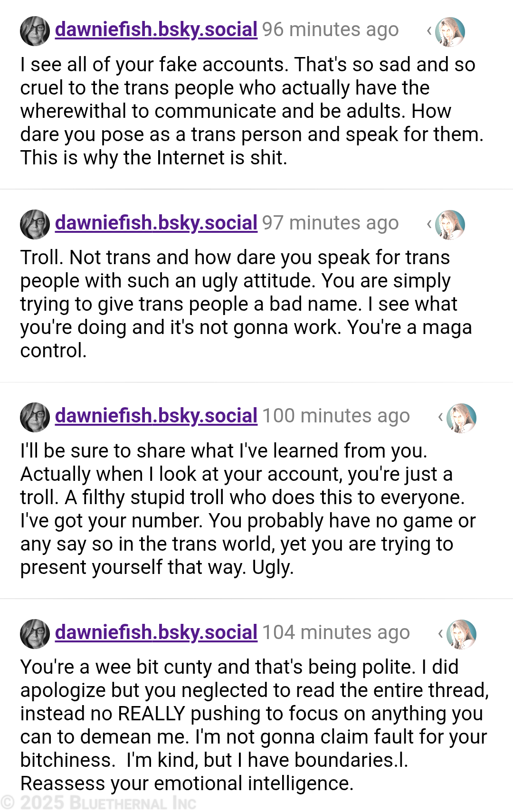Expand reply chevron on the 104 minutes ago post
The width and height of the screenshot is (513, 812).
pyautogui.click(x=441, y=633)
